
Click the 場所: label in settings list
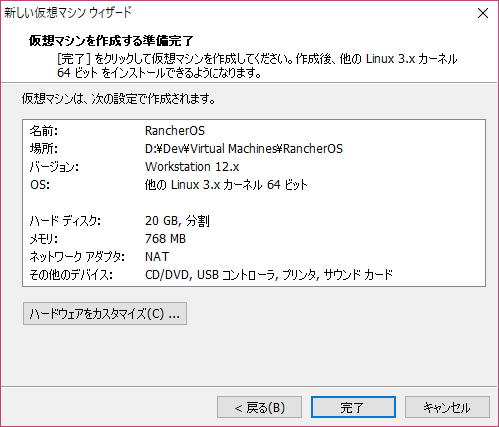[44, 149]
